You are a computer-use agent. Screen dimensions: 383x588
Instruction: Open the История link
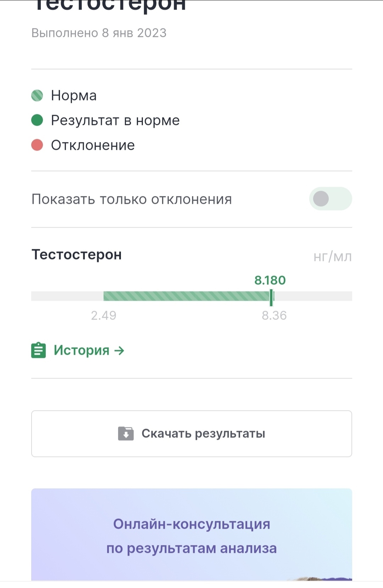[82, 350]
